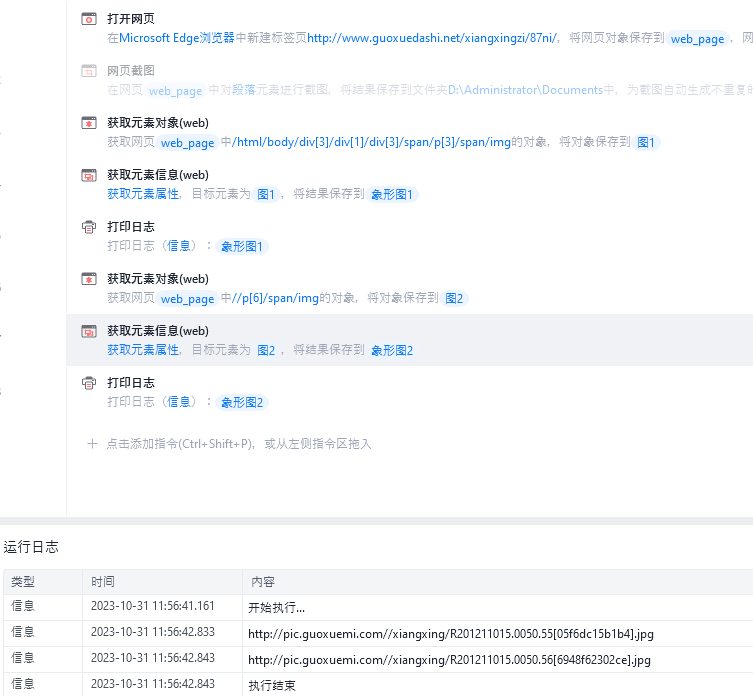Click the guoxuedashi.net URL in 打开网页 step
The height and width of the screenshot is (696, 753).
click(x=432, y=38)
